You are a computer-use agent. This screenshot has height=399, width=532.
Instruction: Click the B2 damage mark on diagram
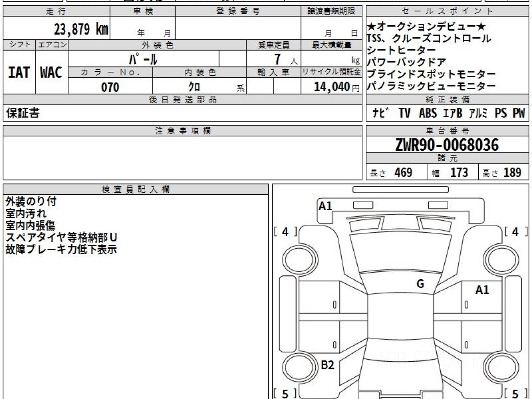pyautogui.click(x=327, y=365)
